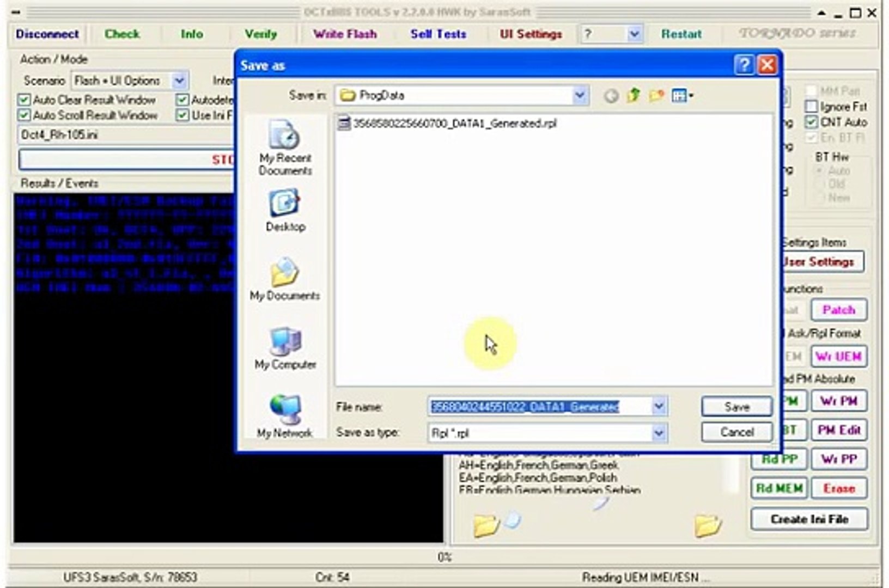Image resolution: width=889 pixels, height=588 pixels.
Task: Click the Wr UEM button
Action: 838,357
